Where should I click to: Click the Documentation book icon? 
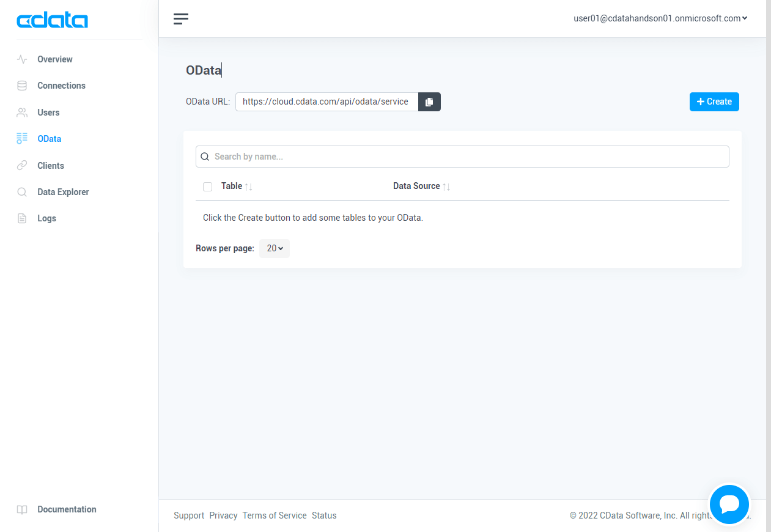[22, 509]
